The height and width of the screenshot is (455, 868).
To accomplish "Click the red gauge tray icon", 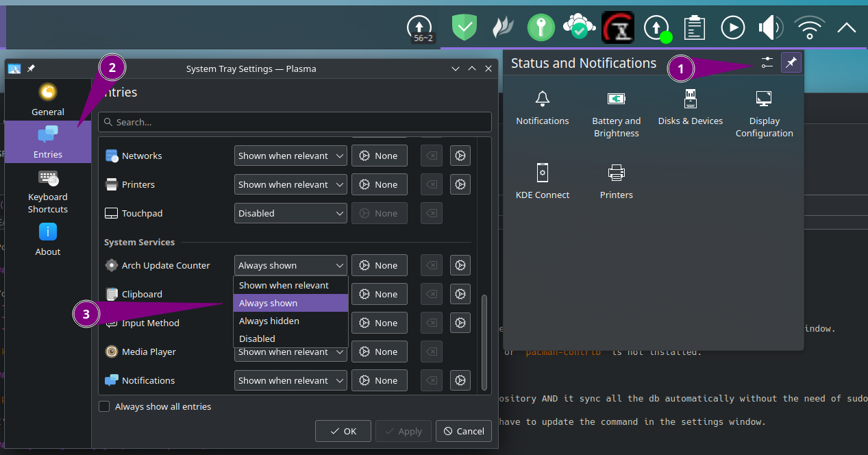I will (618, 27).
